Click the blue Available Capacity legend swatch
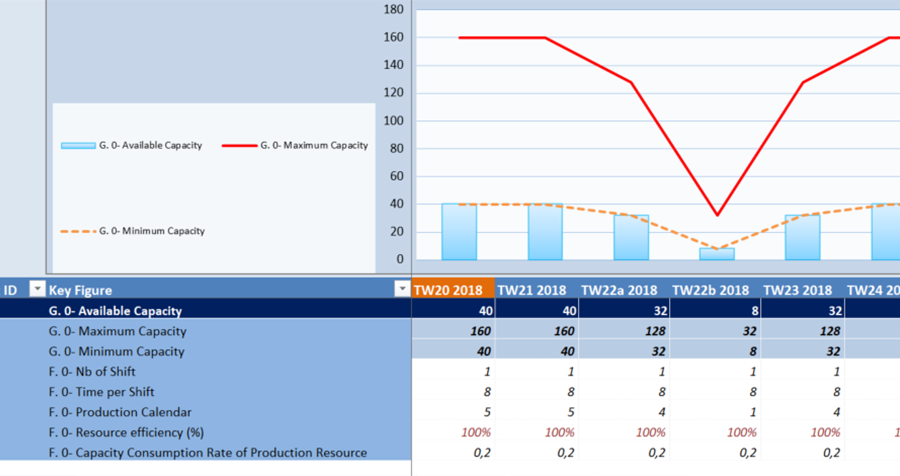Image resolution: width=900 pixels, height=476 pixels. point(78,146)
